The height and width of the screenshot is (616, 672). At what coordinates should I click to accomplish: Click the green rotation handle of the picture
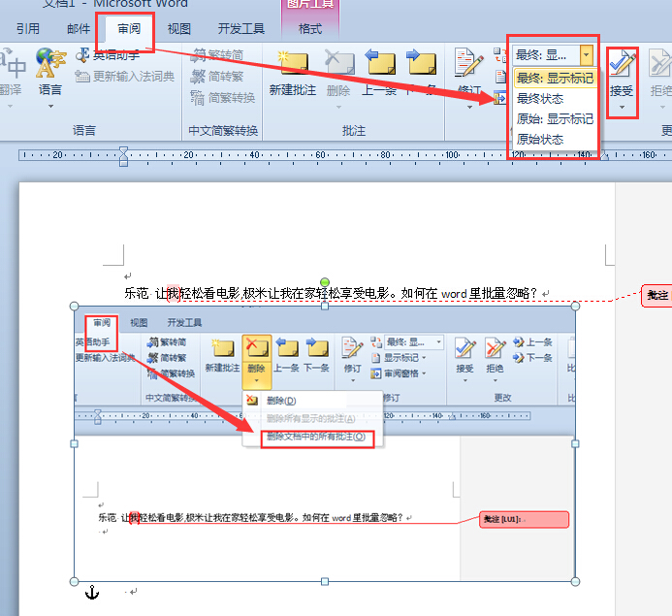pyautogui.click(x=325, y=282)
